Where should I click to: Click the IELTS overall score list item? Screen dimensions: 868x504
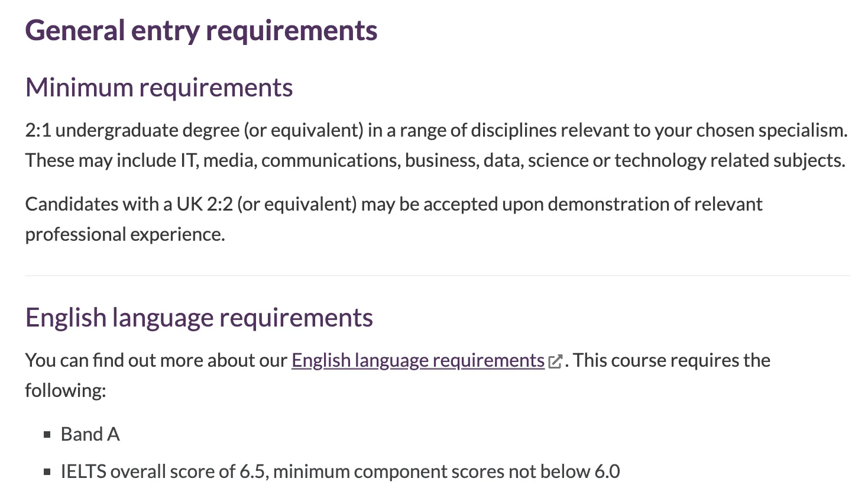340,471
